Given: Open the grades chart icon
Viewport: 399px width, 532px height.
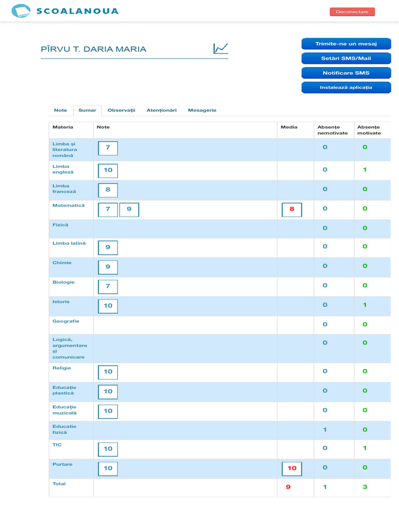Looking at the screenshot, I should click(x=221, y=49).
